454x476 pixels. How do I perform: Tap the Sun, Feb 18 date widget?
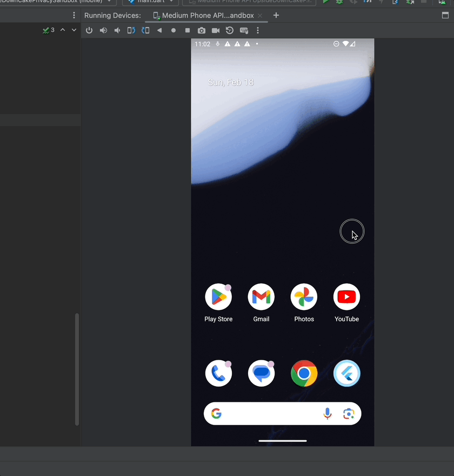(230, 82)
